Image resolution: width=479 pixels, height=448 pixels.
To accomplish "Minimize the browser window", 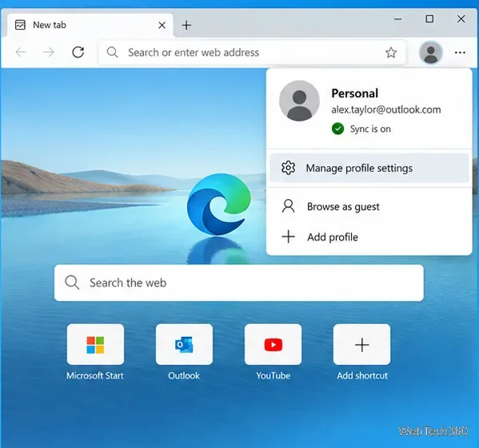I will click(397, 19).
